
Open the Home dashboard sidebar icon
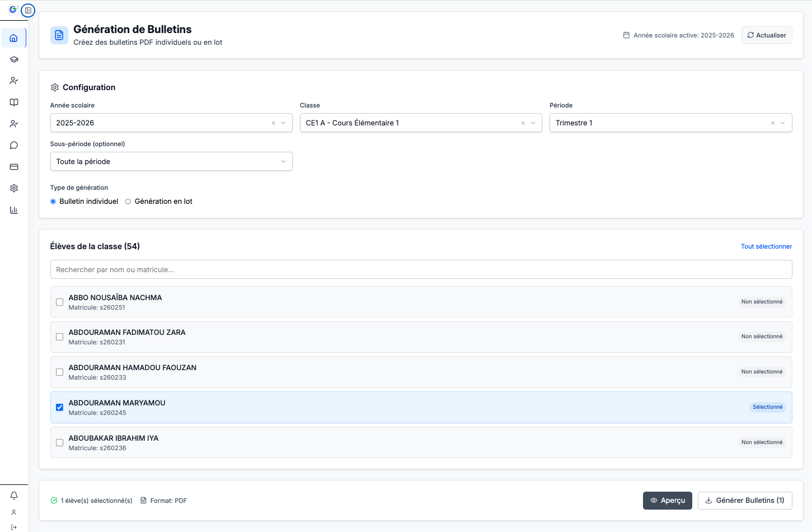point(13,38)
